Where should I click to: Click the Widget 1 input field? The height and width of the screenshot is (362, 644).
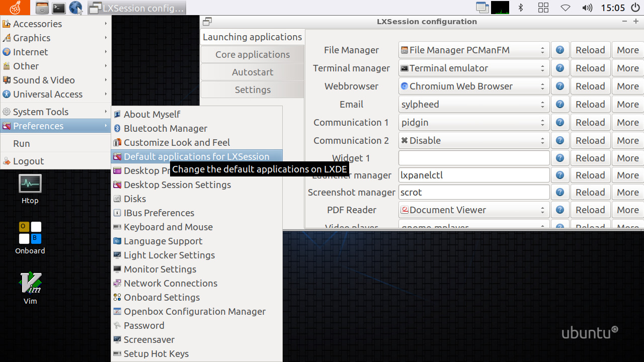pyautogui.click(x=474, y=158)
